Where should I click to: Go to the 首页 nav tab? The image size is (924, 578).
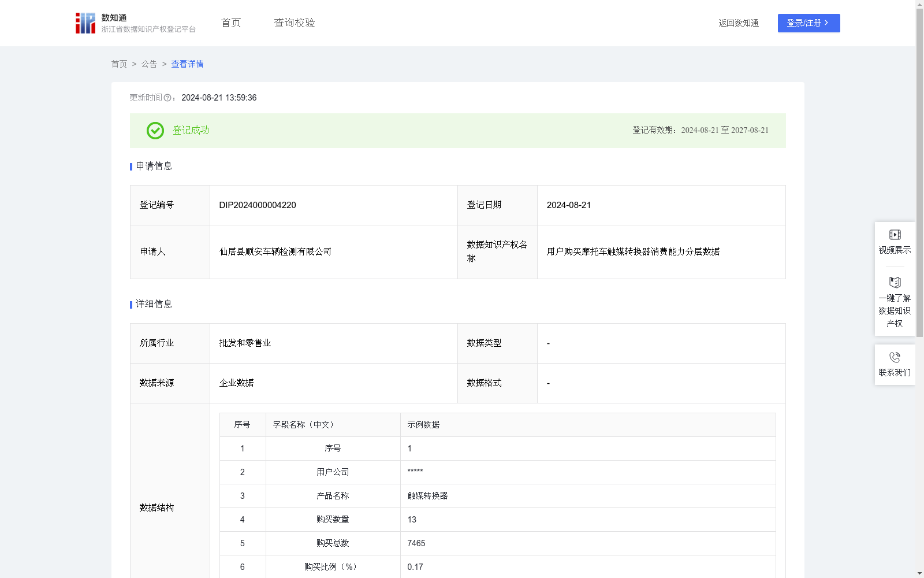(x=231, y=23)
